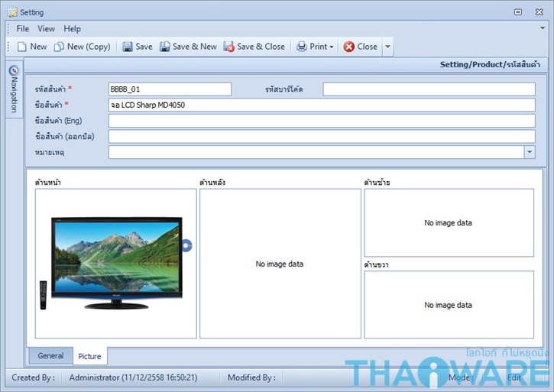554x392 pixels.
Task: Click the New button label
Action: [x=38, y=47]
